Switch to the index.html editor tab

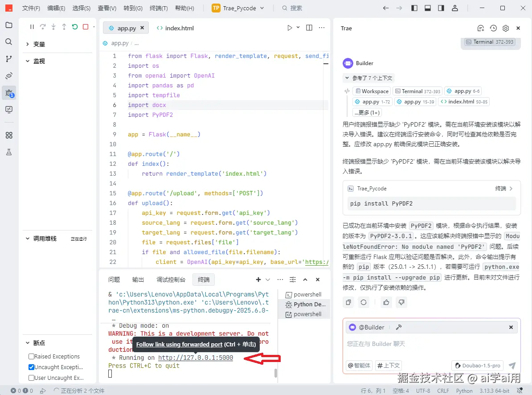(x=175, y=28)
